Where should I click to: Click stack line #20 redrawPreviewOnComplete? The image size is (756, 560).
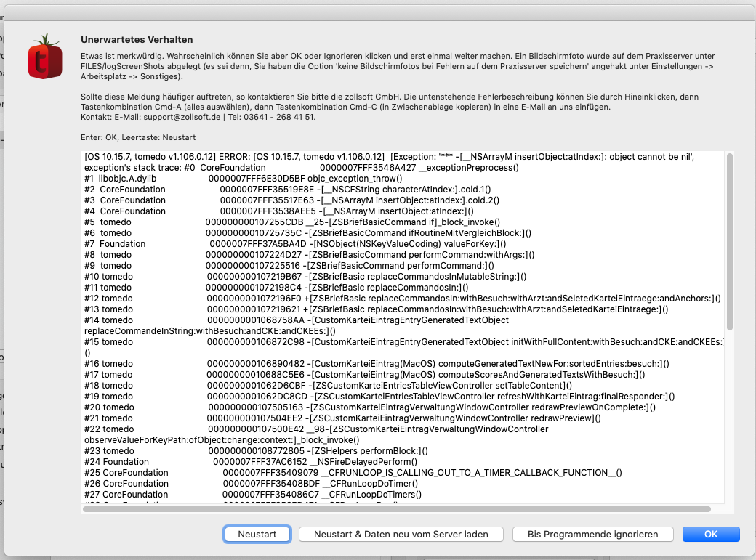pos(370,407)
